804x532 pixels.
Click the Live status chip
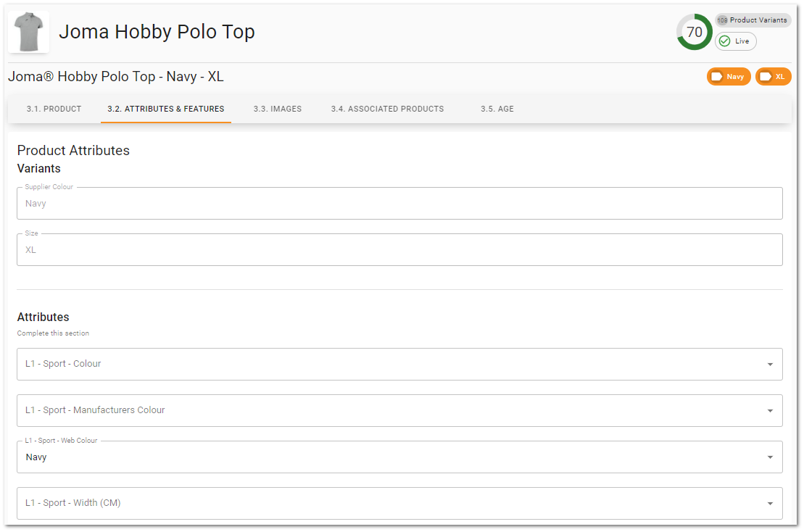pyautogui.click(x=736, y=41)
